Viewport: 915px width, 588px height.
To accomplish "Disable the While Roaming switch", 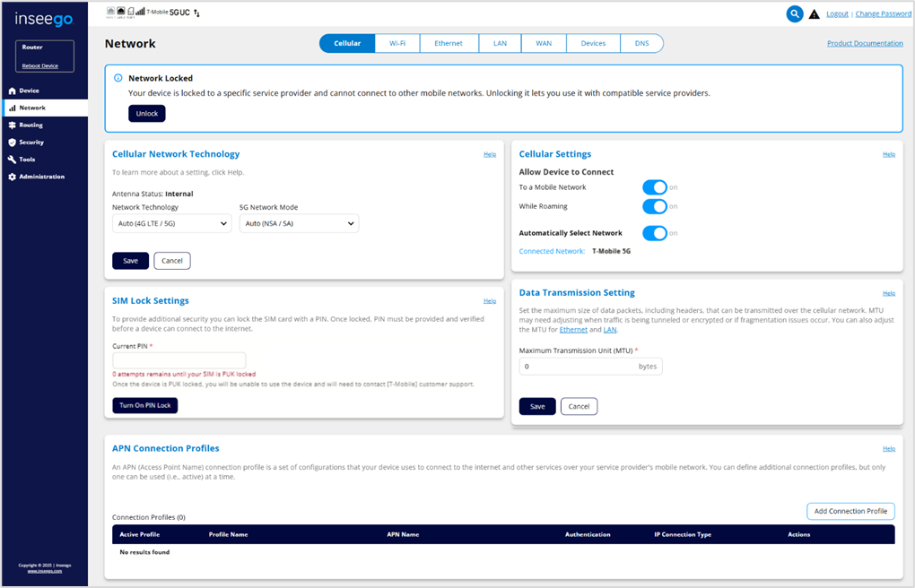I will [655, 206].
